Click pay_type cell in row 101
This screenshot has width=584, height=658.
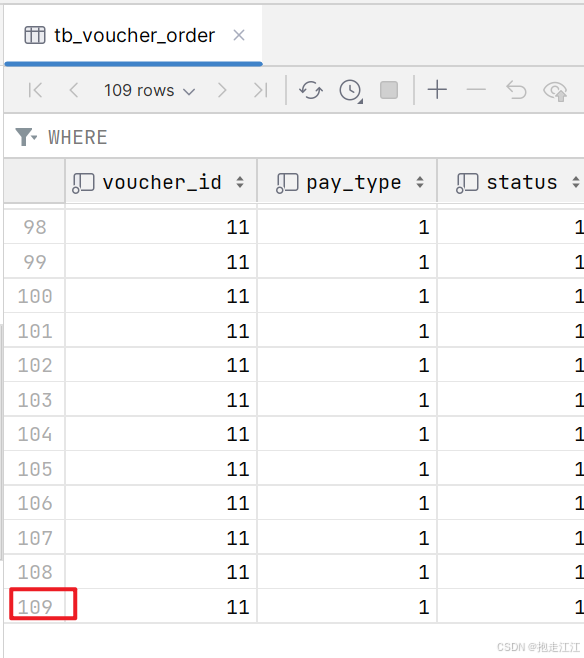point(347,331)
